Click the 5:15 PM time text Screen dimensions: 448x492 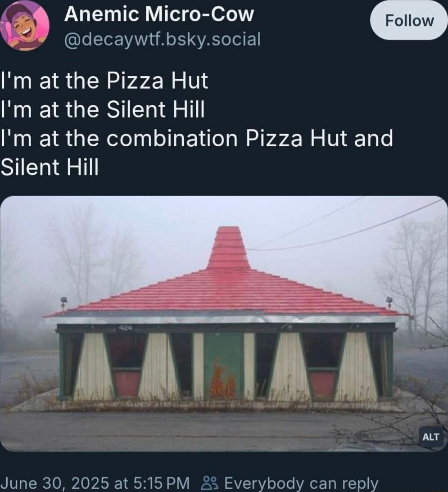[161, 483]
